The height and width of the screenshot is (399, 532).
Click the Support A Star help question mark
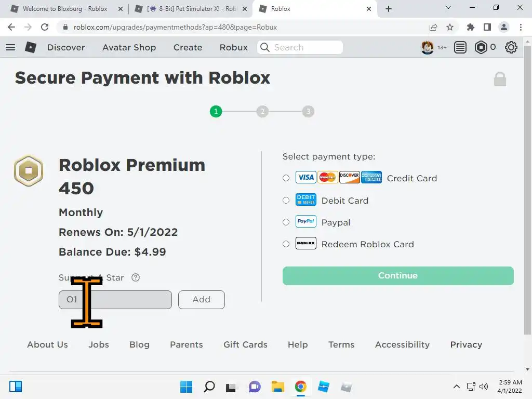[x=136, y=277]
